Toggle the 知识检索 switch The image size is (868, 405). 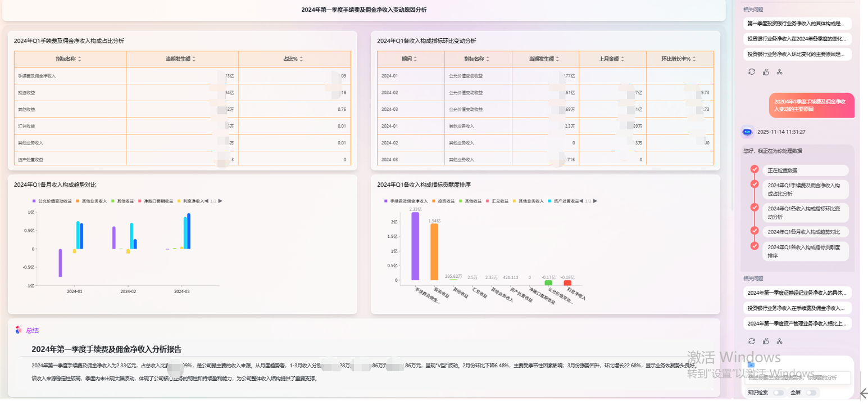(778, 392)
